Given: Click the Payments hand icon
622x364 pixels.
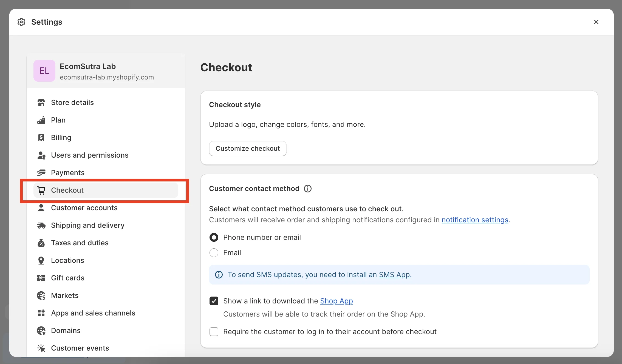Looking at the screenshot, I should (41, 173).
